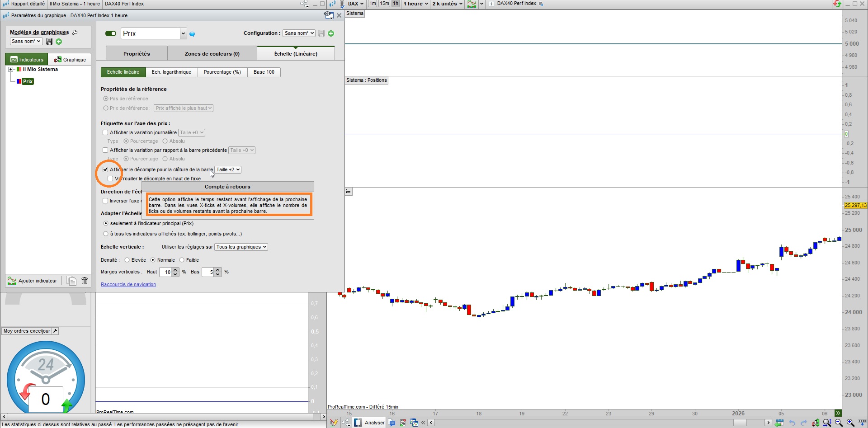Click the wrench icon beside Modèles de graphiques
Image resolution: width=868 pixels, height=428 pixels.
(x=75, y=32)
